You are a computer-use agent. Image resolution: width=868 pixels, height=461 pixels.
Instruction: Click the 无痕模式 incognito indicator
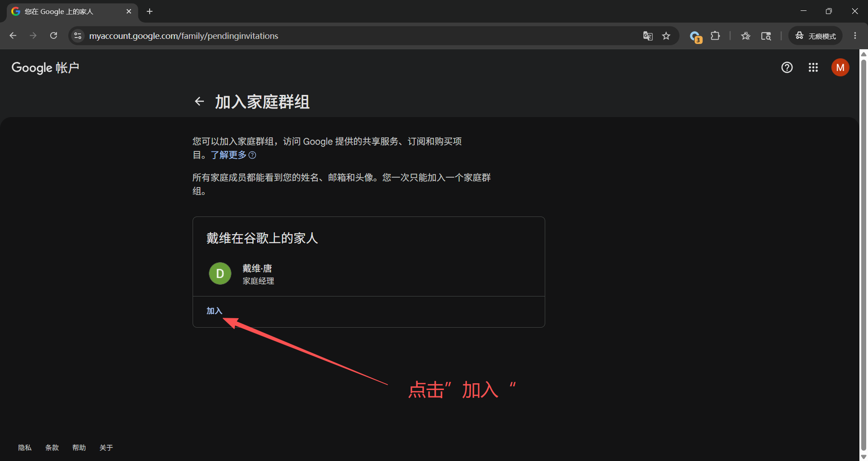pyautogui.click(x=816, y=36)
